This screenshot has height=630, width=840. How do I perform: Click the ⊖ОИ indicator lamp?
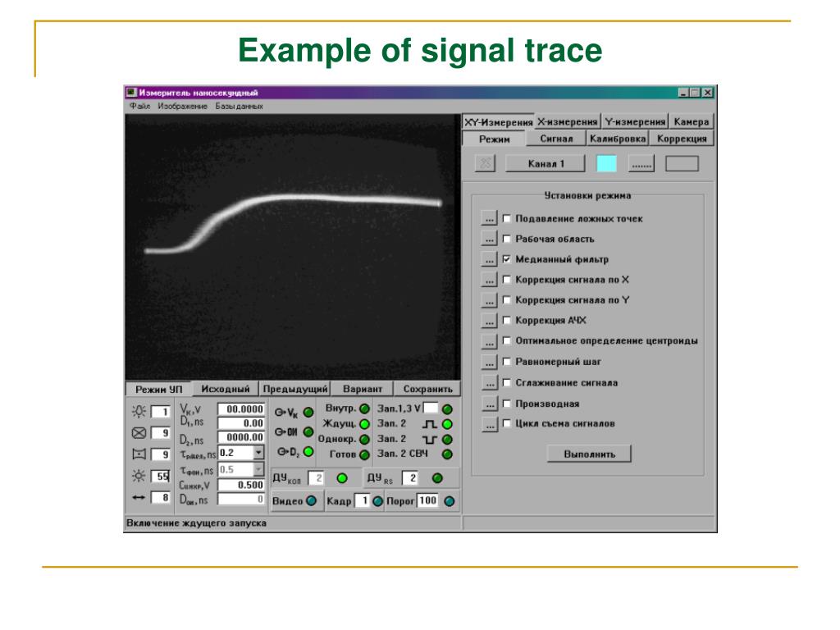308,431
